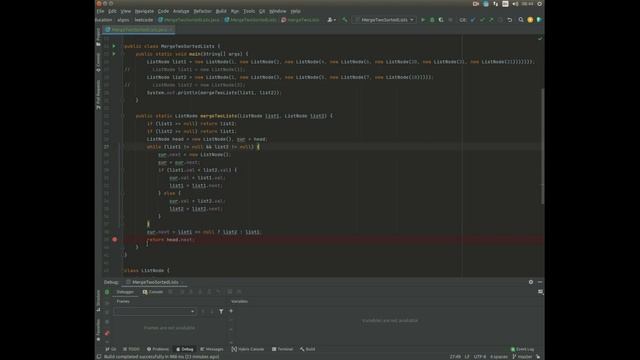Open the run configuration dropdown MergeTwoSortedLists
640x360 pixels.
[x=385, y=20]
